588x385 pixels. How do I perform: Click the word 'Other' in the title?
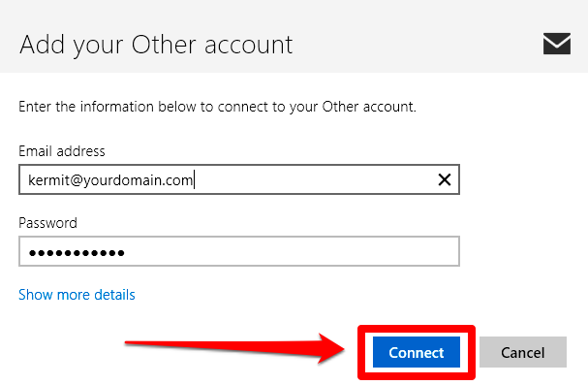[164, 45]
